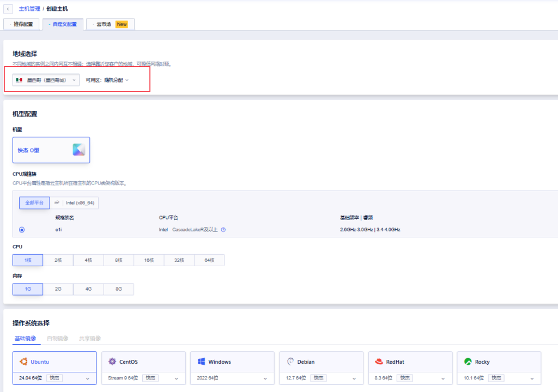Click the Windows logo icon
The image size is (558, 392).
[x=201, y=362]
